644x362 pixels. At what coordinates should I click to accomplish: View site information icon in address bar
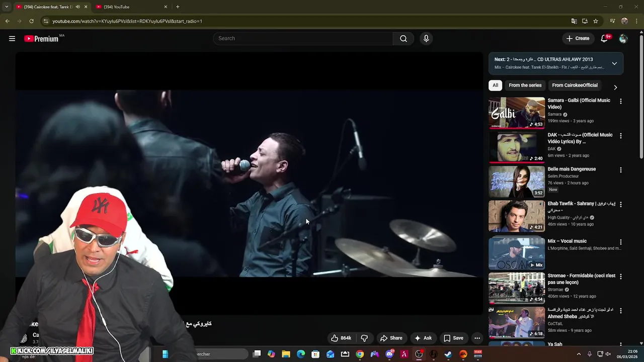pyautogui.click(x=46, y=21)
